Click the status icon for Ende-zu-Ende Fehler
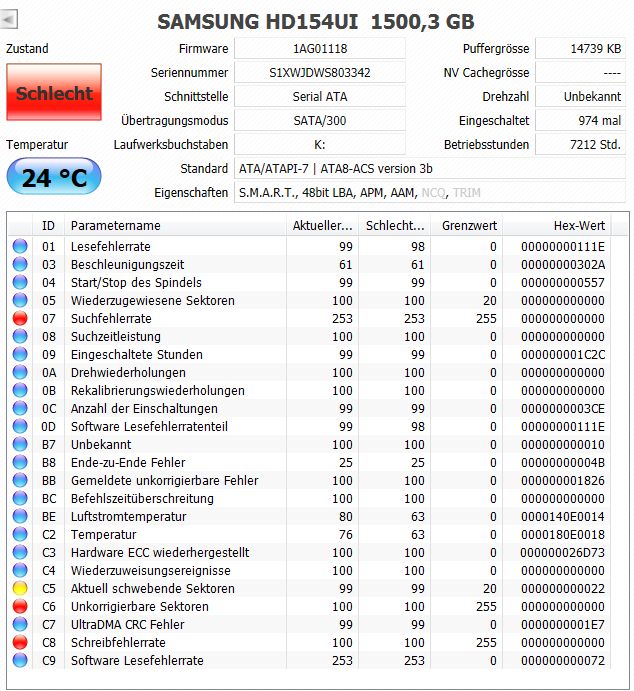The height and width of the screenshot is (691, 634). (x=20, y=462)
